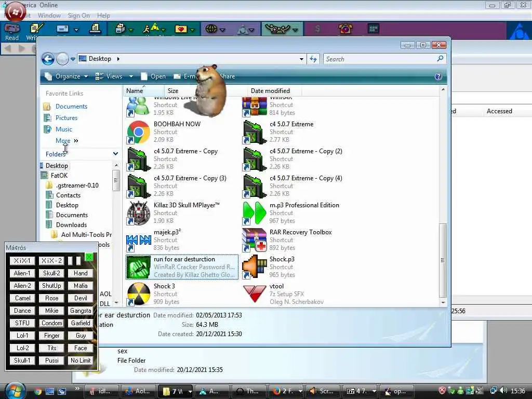Open AOL Help menu

point(103,16)
